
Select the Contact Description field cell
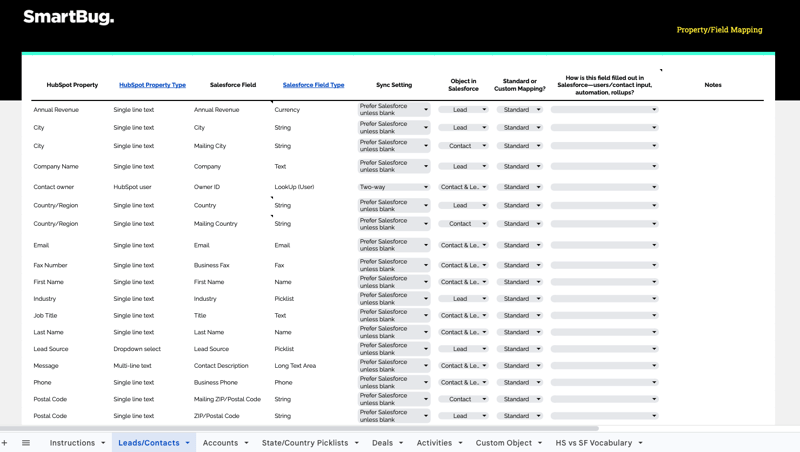tap(221, 366)
